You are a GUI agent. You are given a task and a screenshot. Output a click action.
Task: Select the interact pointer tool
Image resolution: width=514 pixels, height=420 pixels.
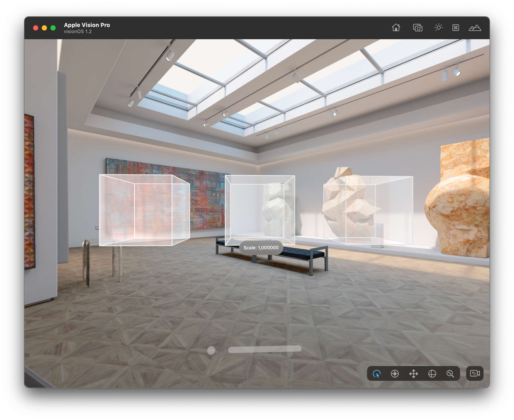[x=377, y=374]
